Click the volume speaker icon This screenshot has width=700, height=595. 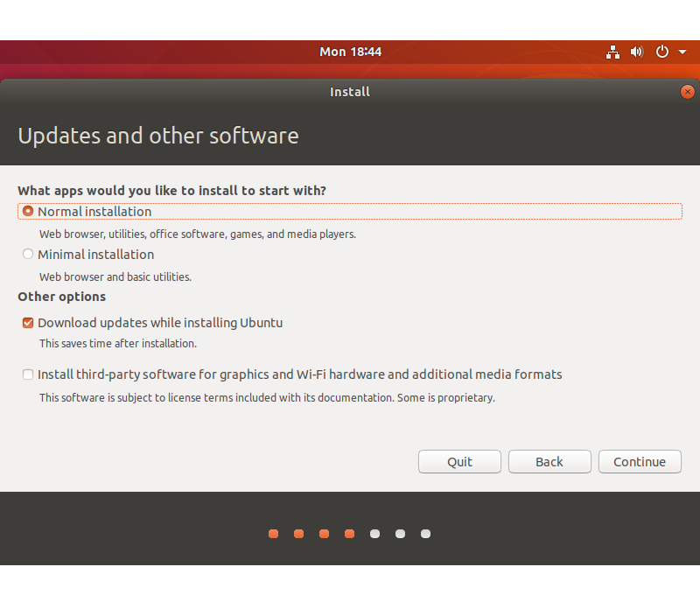click(637, 52)
